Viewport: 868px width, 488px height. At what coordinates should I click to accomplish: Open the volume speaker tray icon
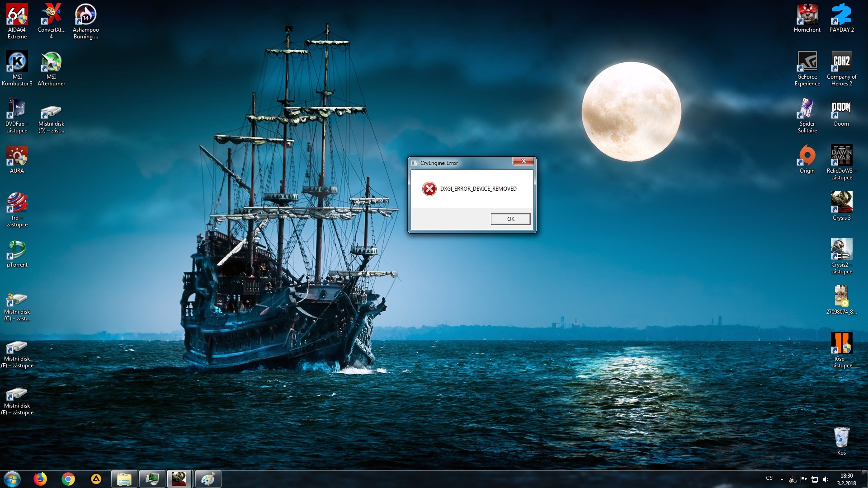tap(826, 479)
